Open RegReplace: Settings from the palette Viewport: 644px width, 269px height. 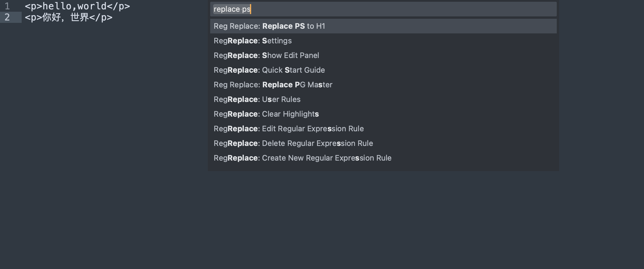click(x=253, y=41)
